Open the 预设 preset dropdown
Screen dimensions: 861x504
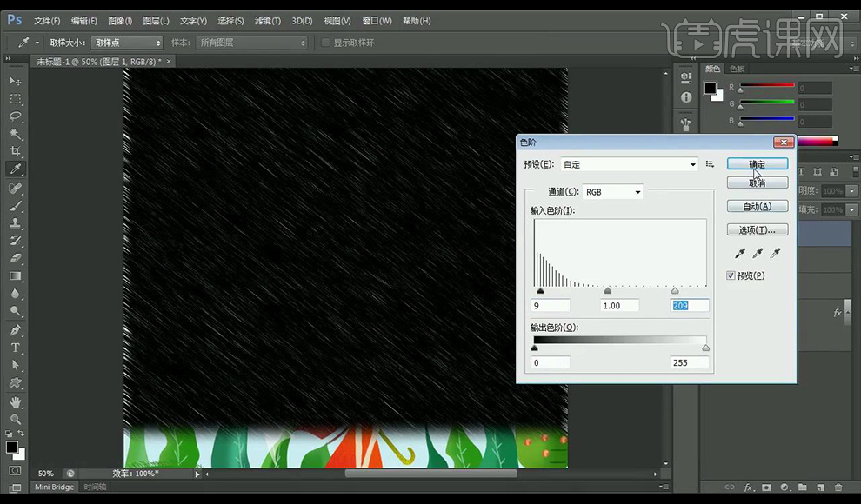coord(629,164)
